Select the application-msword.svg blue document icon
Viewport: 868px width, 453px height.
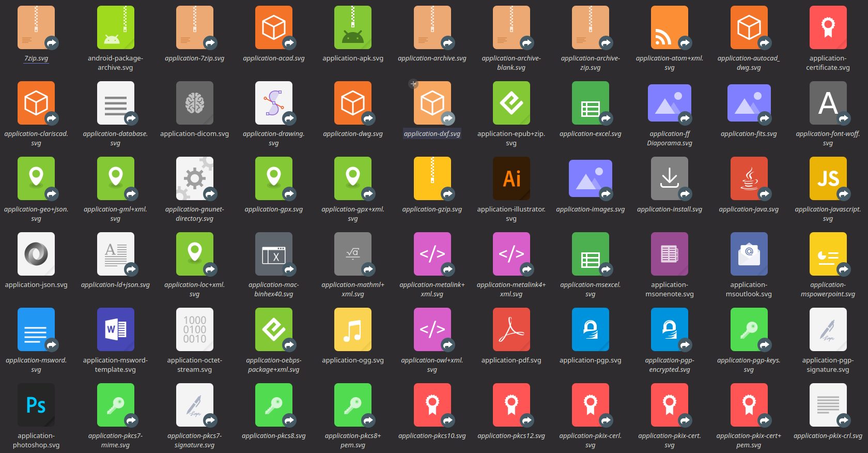(36, 329)
